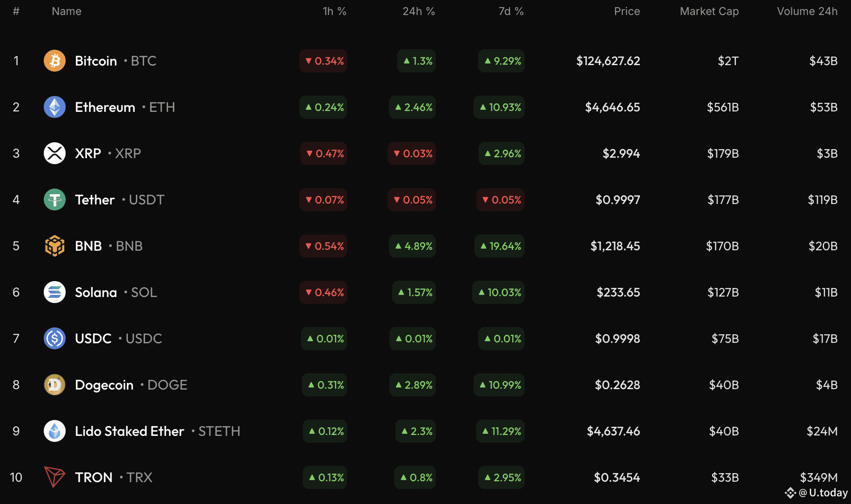This screenshot has width=851, height=504.
Task: Click the Dogecoin shiba logo
Action: [x=54, y=385]
